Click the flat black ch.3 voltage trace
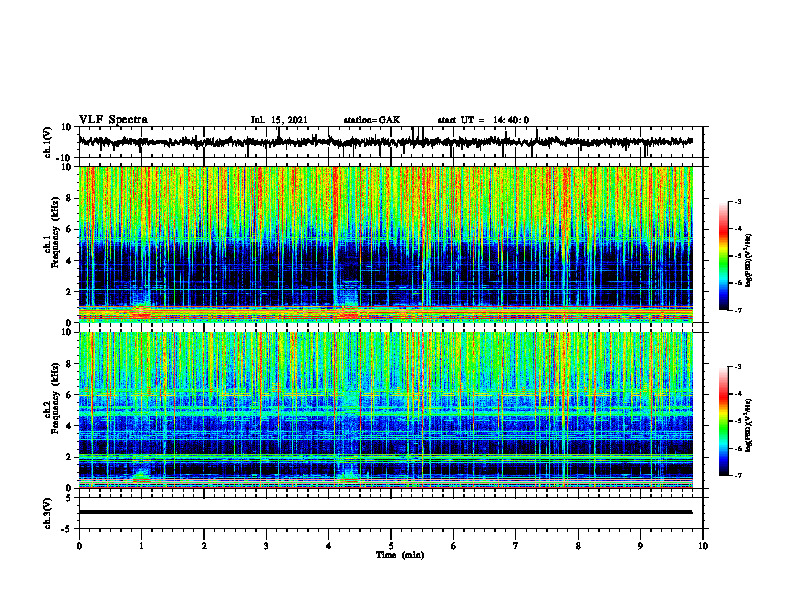792x612 pixels. pos(386,512)
